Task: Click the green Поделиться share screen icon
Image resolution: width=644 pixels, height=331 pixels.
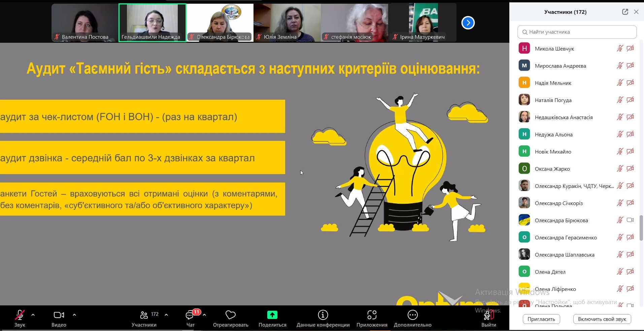Action: (272, 315)
